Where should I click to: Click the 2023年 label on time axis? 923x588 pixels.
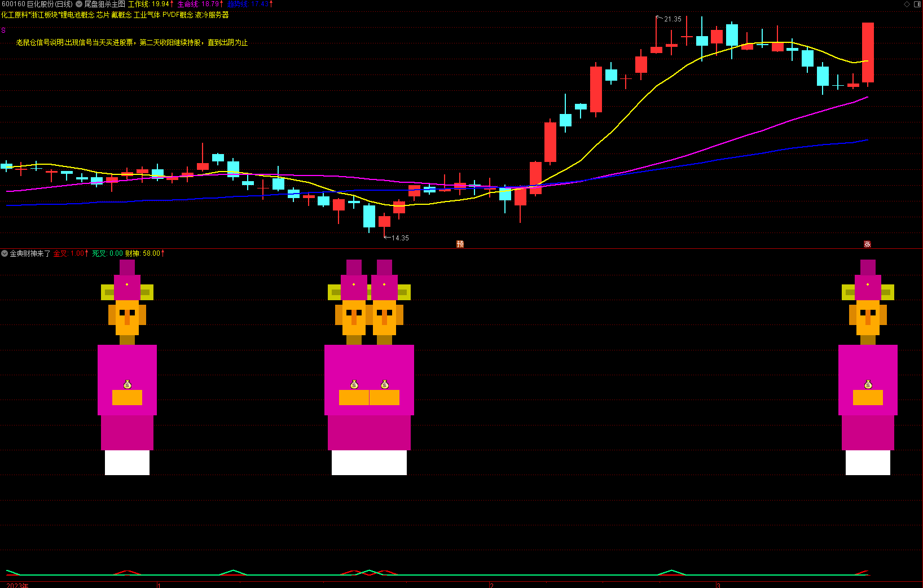coord(17,585)
